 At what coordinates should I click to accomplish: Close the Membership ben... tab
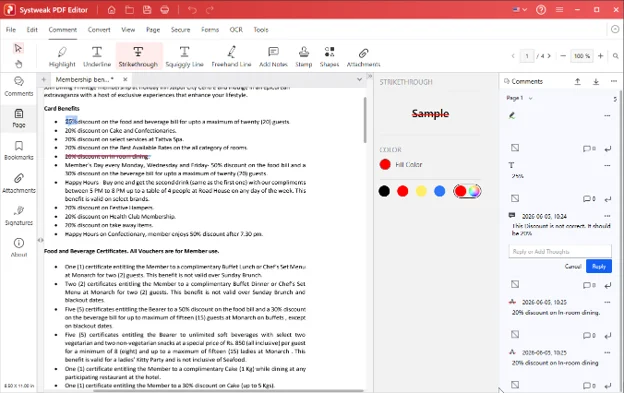click(125, 80)
